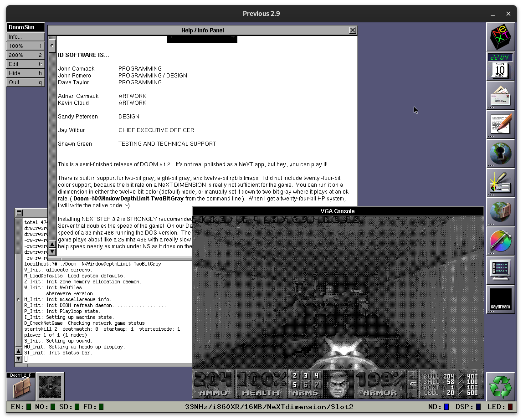Expand the Edit submenu

(26, 64)
